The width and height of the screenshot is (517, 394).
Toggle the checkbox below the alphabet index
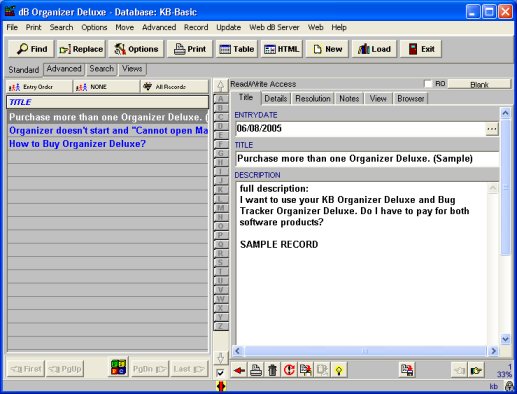click(x=220, y=373)
